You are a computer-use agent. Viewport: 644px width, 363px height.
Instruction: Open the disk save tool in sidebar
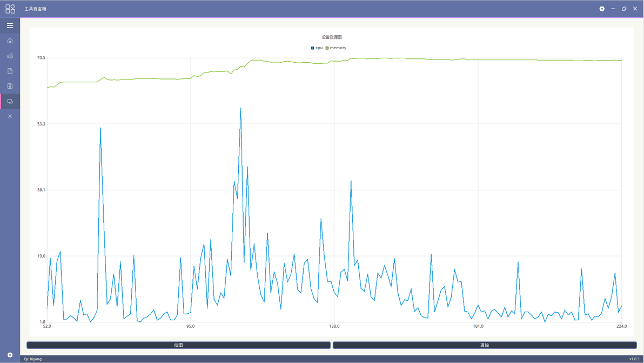tap(10, 86)
